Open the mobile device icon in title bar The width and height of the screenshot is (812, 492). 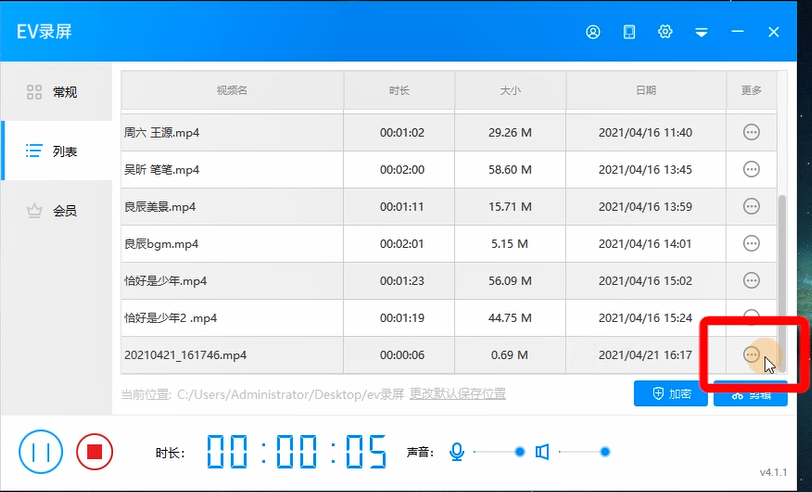629,32
